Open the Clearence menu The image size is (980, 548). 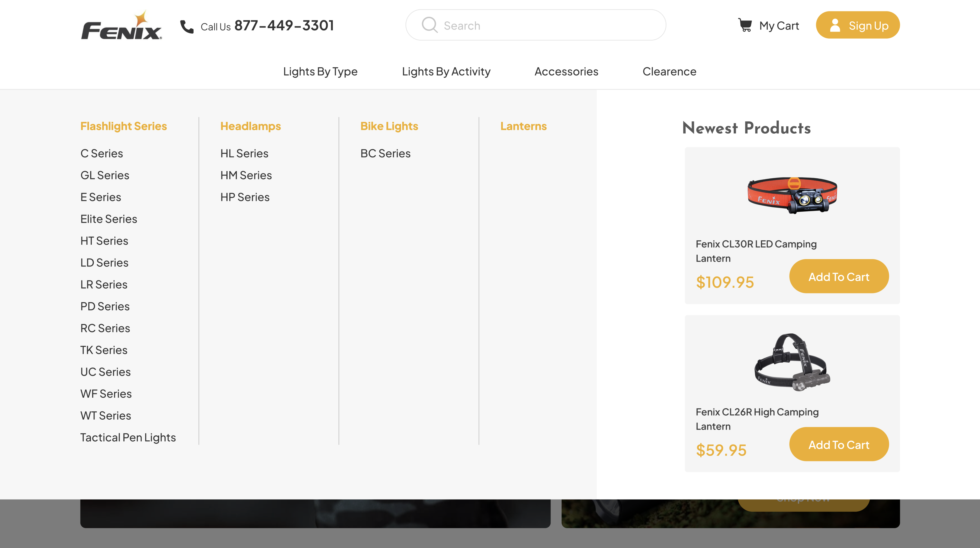(670, 71)
